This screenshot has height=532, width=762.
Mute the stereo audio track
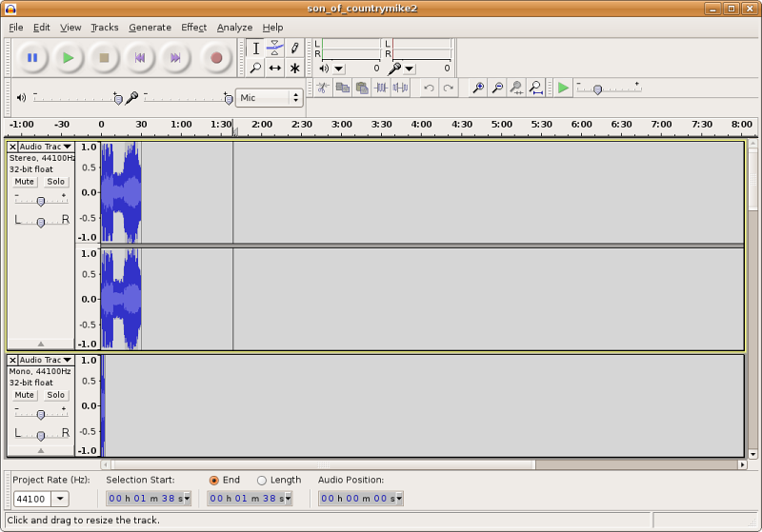[x=25, y=182]
